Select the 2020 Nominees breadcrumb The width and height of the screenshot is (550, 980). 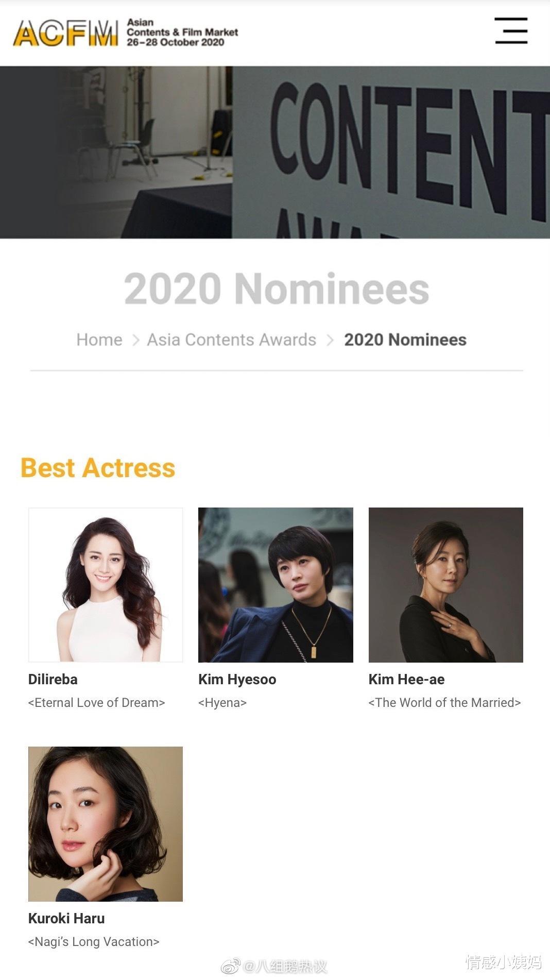(405, 340)
